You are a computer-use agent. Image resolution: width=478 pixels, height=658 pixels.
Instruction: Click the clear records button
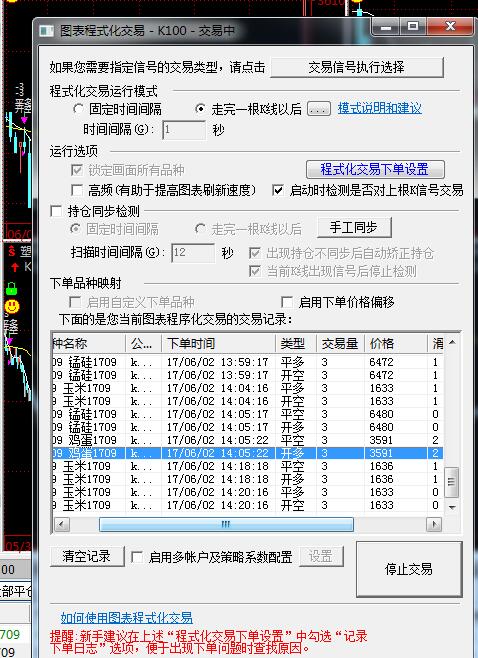[x=87, y=556]
